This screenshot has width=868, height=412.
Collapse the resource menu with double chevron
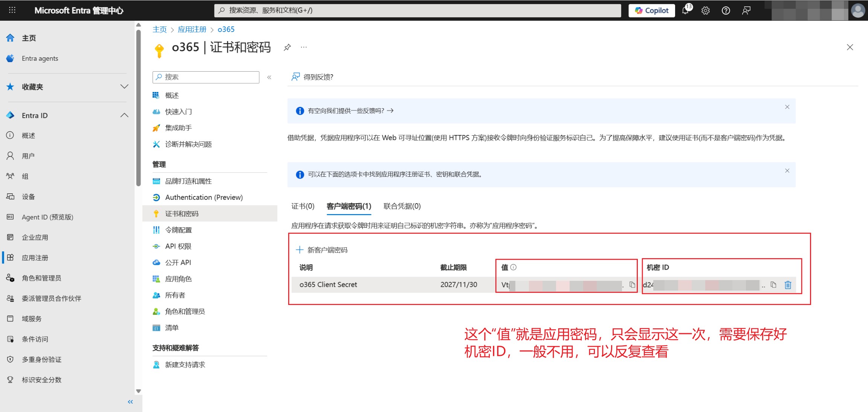tap(269, 77)
